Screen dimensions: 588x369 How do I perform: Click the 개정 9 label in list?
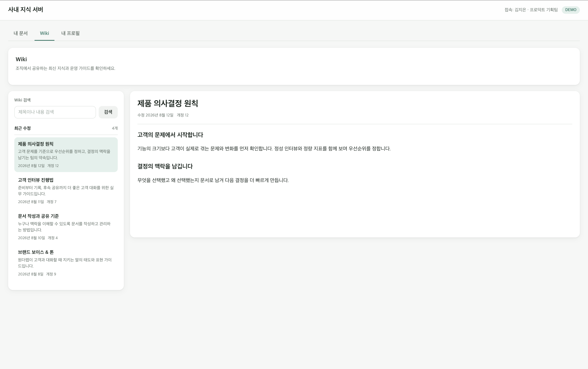click(51, 274)
